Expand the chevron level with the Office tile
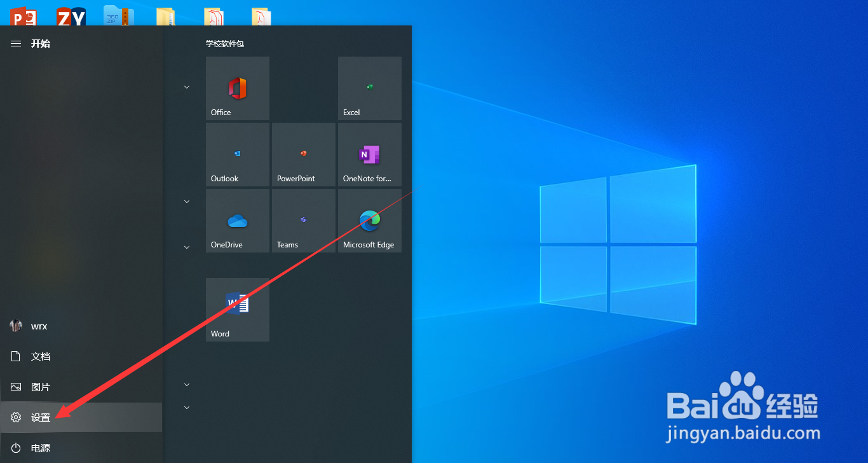Screen dimensions: 868x463 click(x=187, y=87)
